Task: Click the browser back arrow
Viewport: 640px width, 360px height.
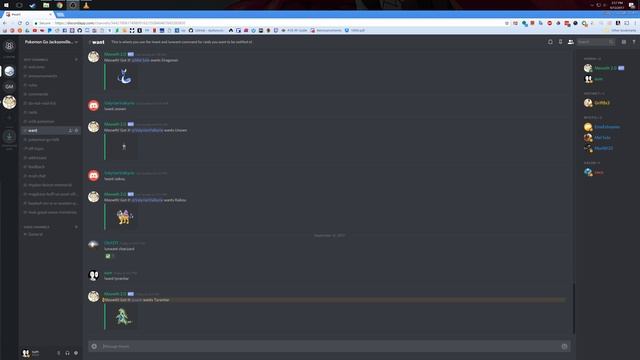Action: pos(5,23)
